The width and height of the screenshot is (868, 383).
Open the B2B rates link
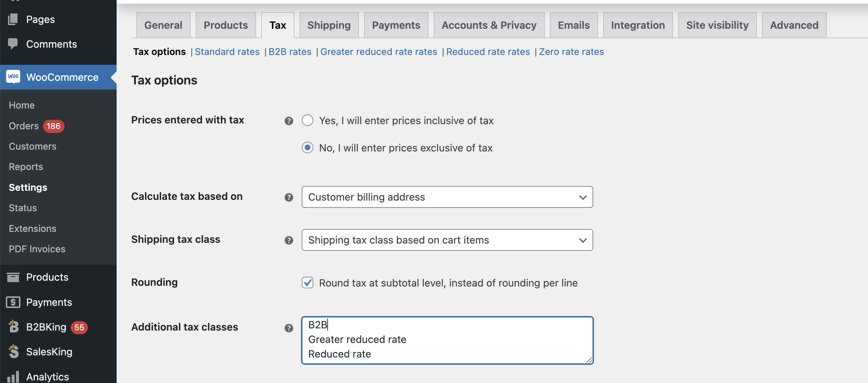pos(290,52)
